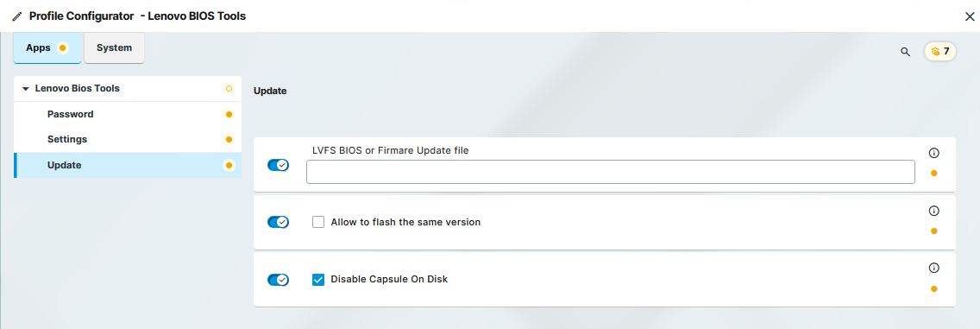
Task: Toggle the switch for Allow to flash same version
Action: coord(278,222)
